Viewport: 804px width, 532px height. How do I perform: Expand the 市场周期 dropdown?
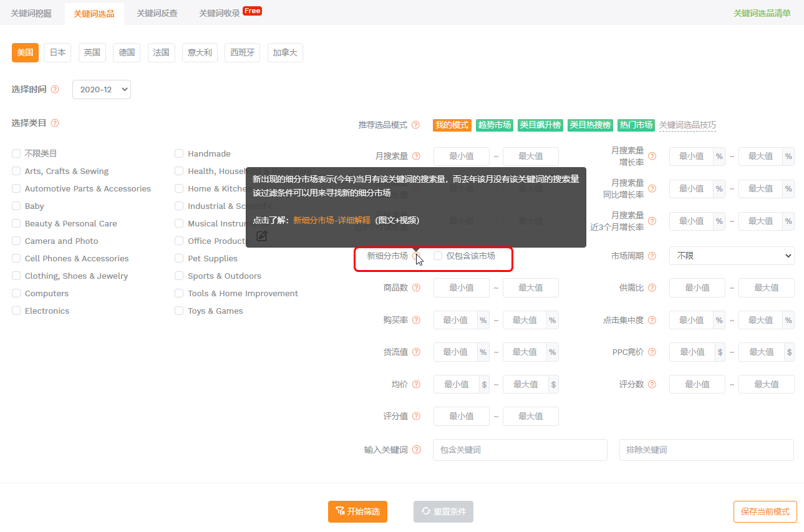[x=732, y=256]
